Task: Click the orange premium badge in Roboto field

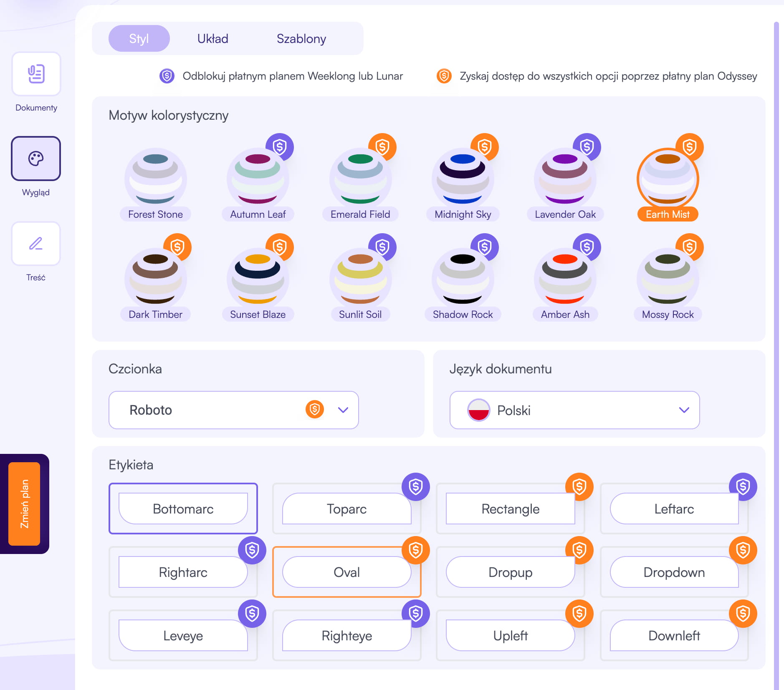Action: click(x=315, y=410)
